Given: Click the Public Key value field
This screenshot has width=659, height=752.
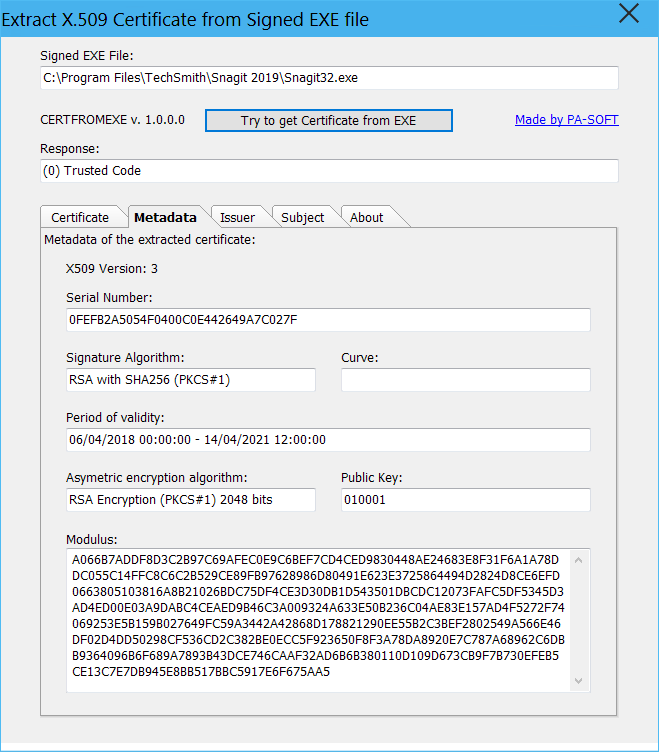Looking at the screenshot, I should [465, 500].
